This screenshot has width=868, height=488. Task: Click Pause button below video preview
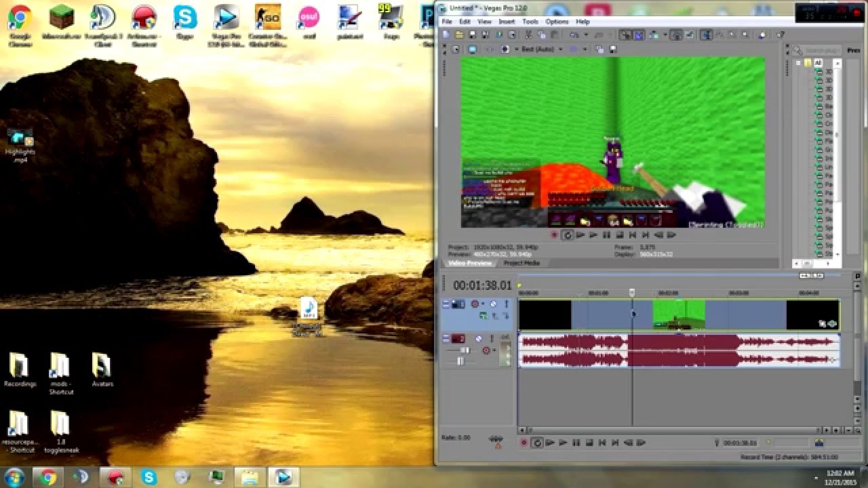pos(606,235)
